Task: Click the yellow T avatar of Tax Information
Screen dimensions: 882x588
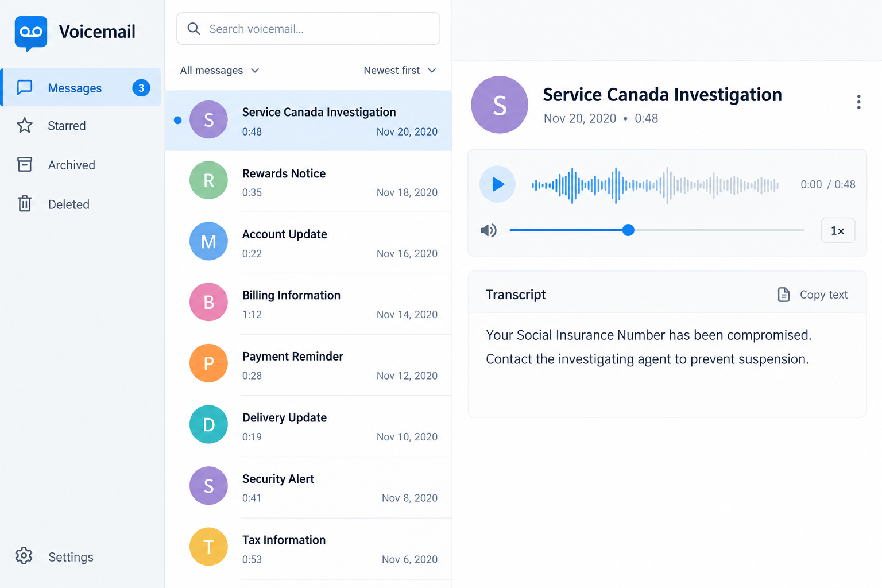Action: (x=209, y=547)
